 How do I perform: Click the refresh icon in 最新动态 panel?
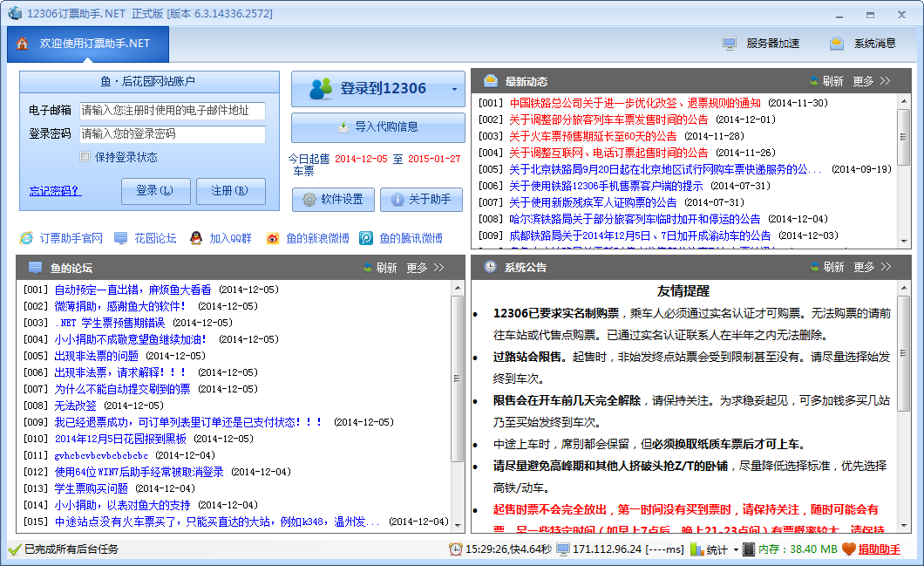[x=814, y=81]
